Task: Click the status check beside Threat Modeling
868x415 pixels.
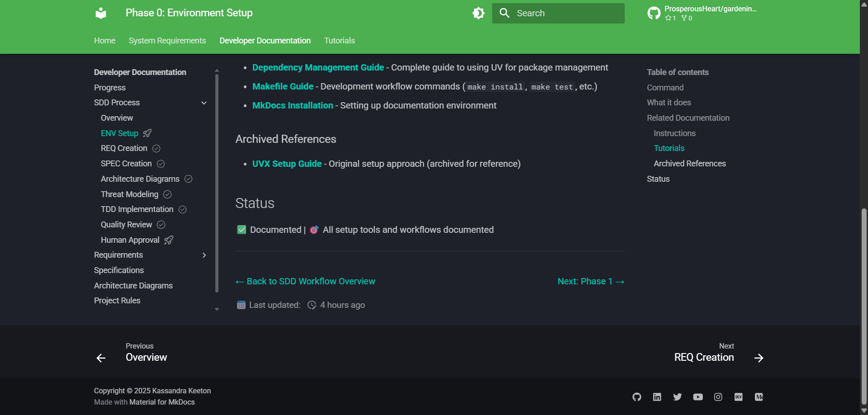Action: click(167, 194)
